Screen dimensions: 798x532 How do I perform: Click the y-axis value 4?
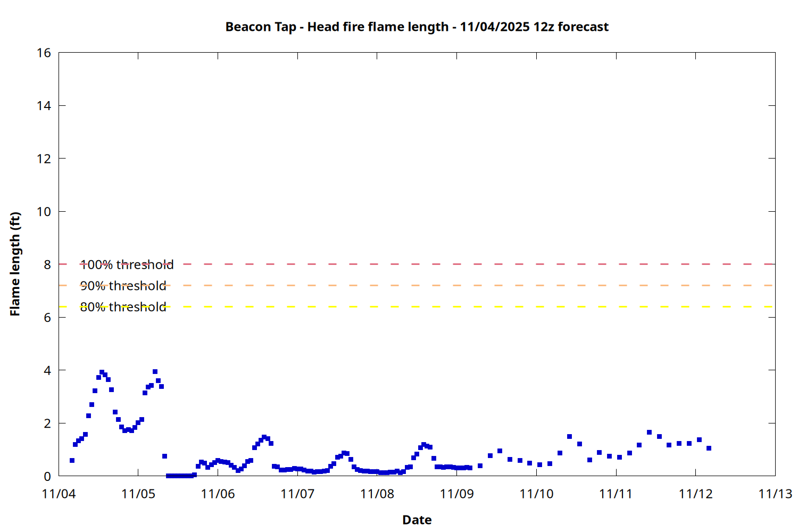[x=47, y=370]
